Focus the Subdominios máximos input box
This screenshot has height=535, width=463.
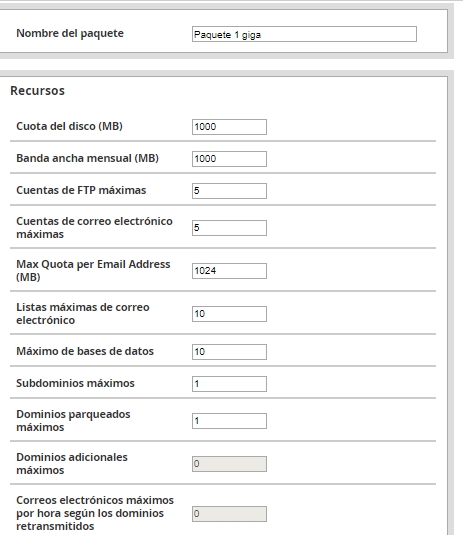pyautogui.click(x=229, y=384)
